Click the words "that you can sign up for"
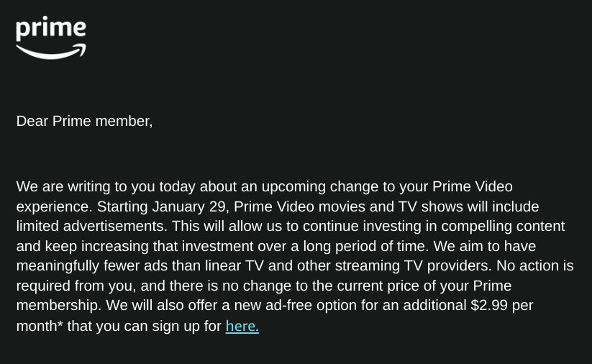This screenshot has height=364, width=592. (145, 326)
